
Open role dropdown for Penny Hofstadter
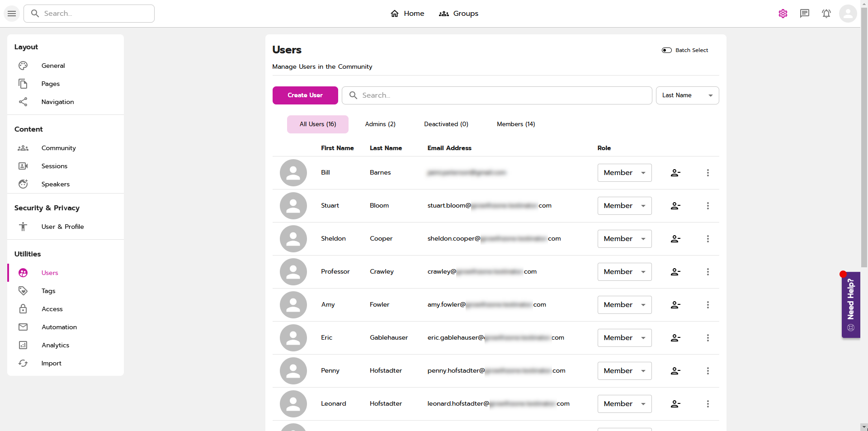coord(624,371)
